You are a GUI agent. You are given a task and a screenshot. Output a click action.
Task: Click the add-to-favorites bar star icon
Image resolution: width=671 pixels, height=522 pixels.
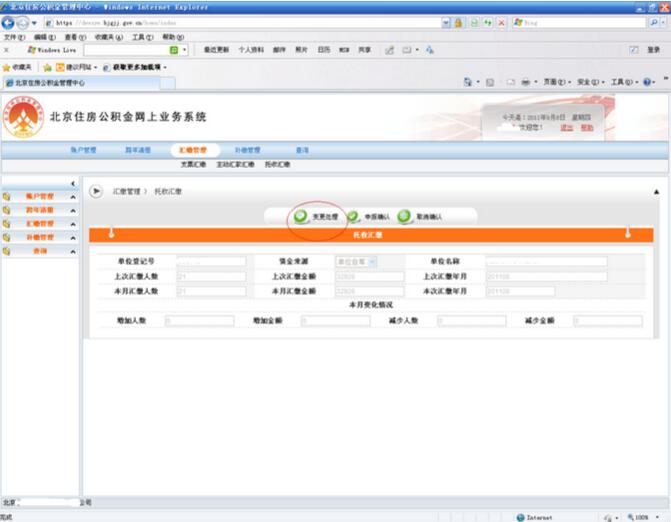[x=47, y=67]
